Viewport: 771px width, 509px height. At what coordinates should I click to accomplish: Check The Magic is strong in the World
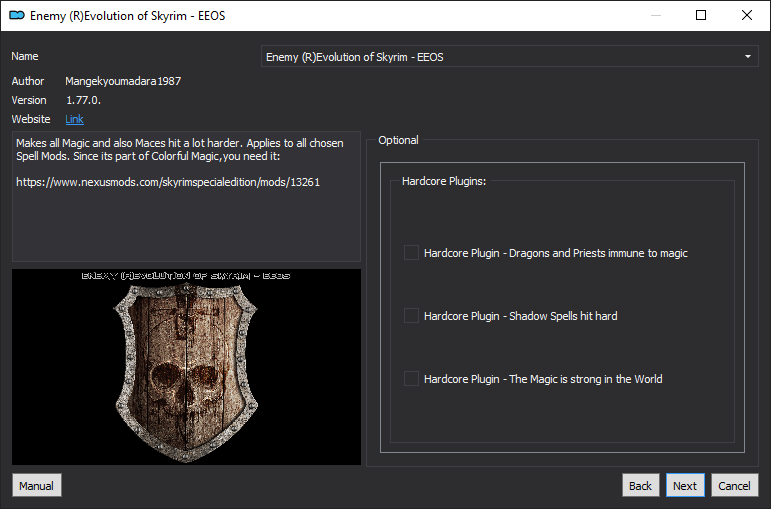coord(411,379)
